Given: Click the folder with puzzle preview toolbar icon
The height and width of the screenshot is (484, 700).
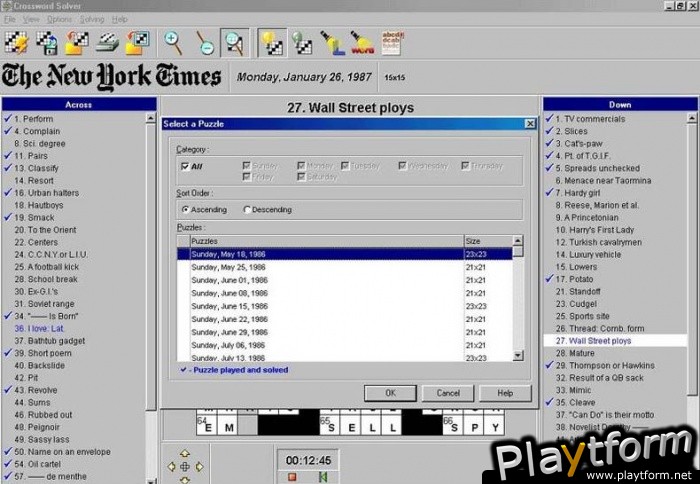Looking at the screenshot, I should [137, 42].
